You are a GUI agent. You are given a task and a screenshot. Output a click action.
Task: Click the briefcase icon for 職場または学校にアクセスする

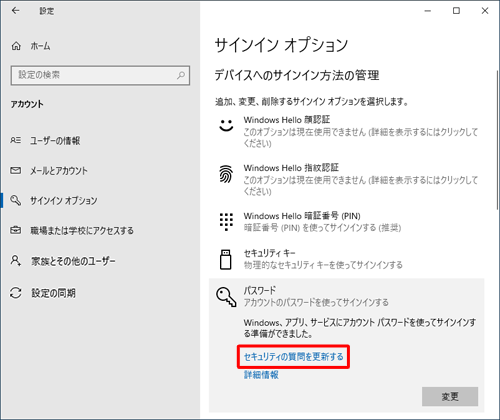pos(16,230)
